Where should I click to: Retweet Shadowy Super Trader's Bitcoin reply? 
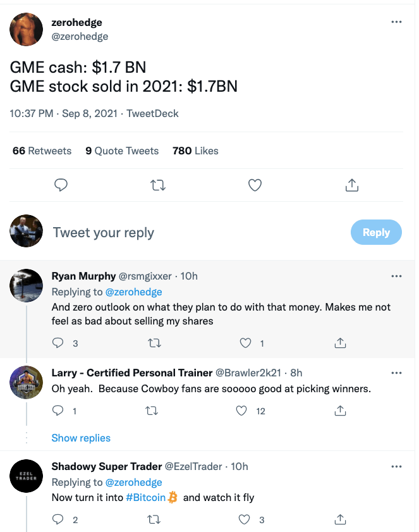coord(154,519)
